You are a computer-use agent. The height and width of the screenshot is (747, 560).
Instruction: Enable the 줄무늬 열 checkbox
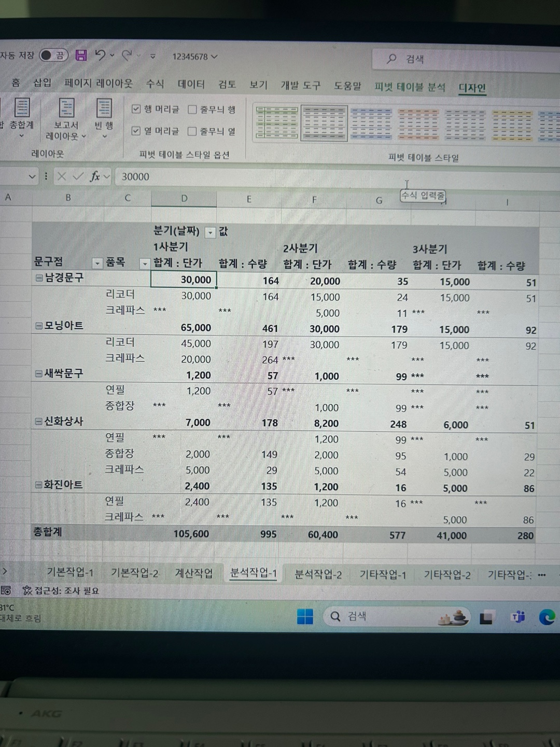pyautogui.click(x=192, y=131)
